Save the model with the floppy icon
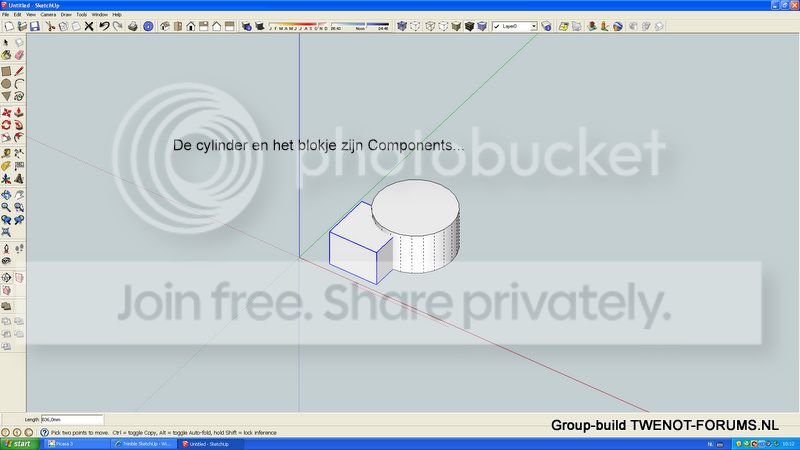The image size is (800, 450). coord(35,26)
